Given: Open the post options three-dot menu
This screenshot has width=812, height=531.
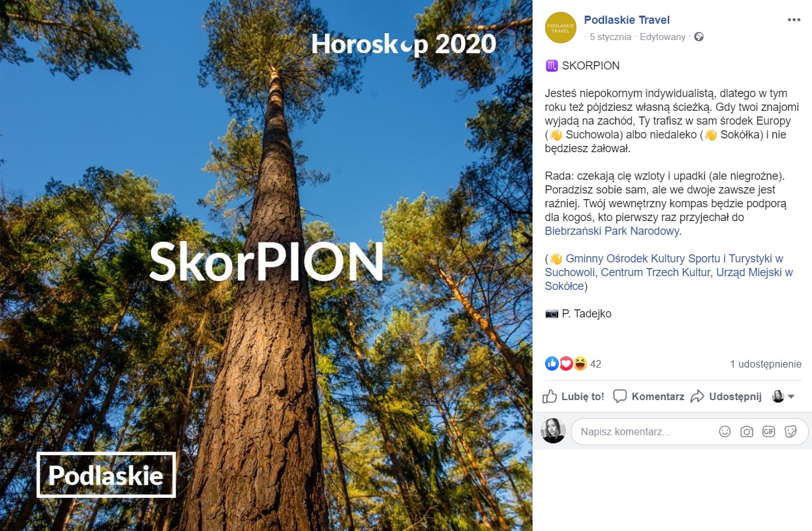Looking at the screenshot, I should click(x=794, y=20).
